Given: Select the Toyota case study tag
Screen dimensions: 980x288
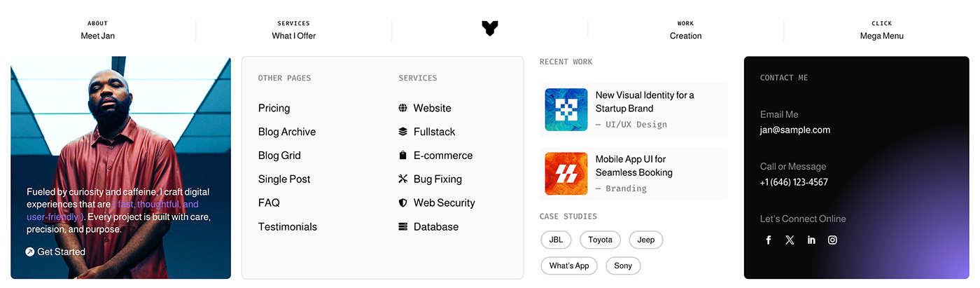Looking at the screenshot, I should tap(600, 240).
